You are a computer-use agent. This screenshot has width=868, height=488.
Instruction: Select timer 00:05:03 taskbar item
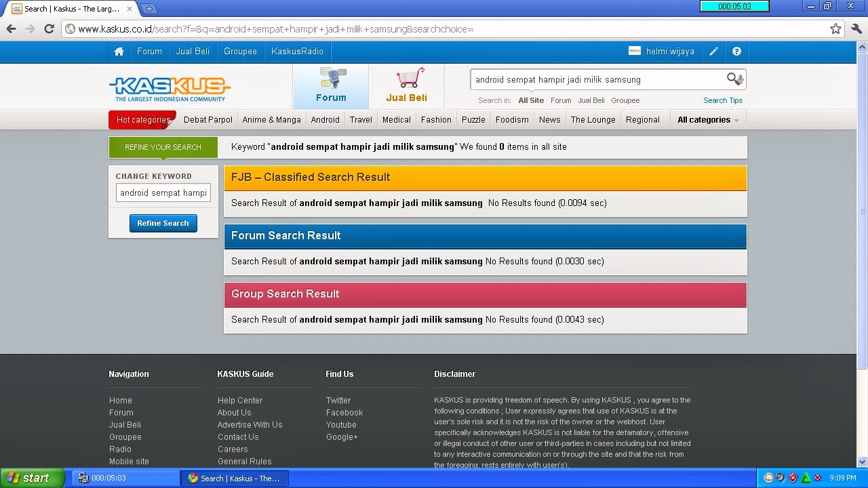pos(125,479)
